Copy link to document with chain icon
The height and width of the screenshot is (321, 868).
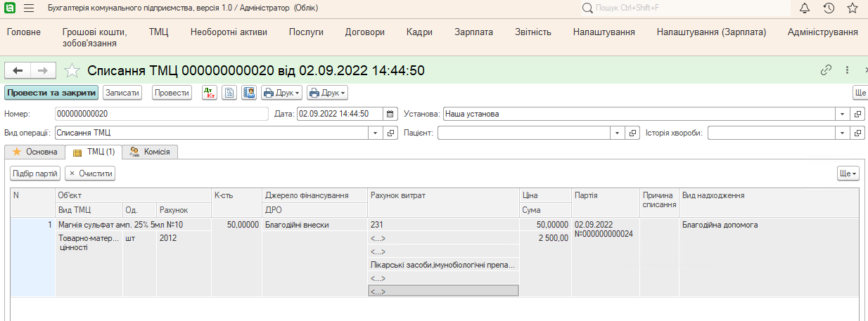coord(826,70)
